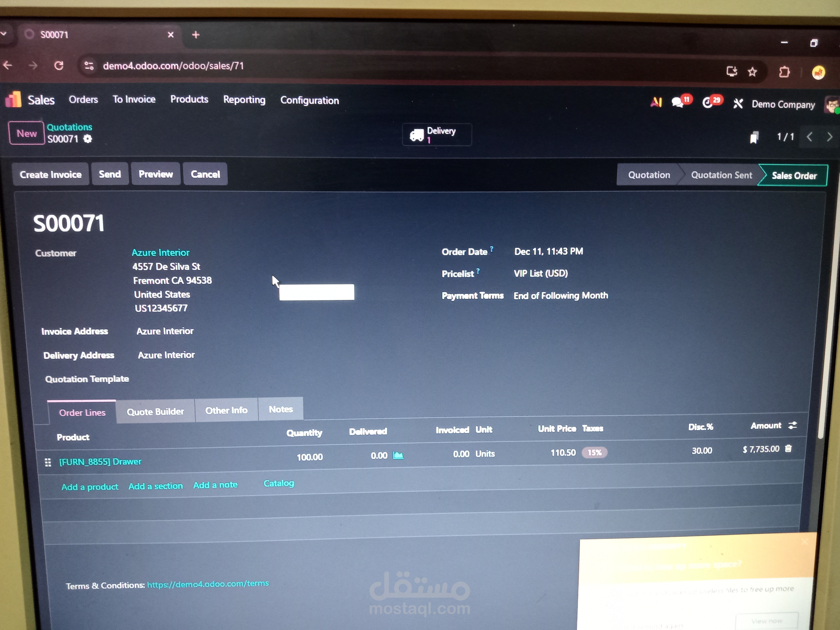This screenshot has height=630, width=840.
Task: Open the Terms & Conditions URL link
Action: click(208, 584)
